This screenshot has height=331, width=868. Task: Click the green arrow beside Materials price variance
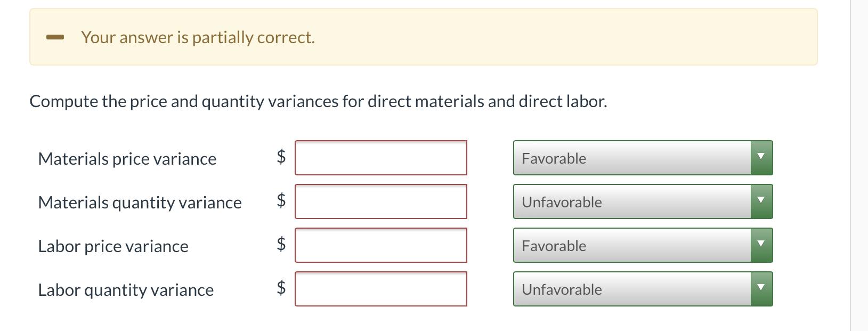pyautogui.click(x=761, y=158)
